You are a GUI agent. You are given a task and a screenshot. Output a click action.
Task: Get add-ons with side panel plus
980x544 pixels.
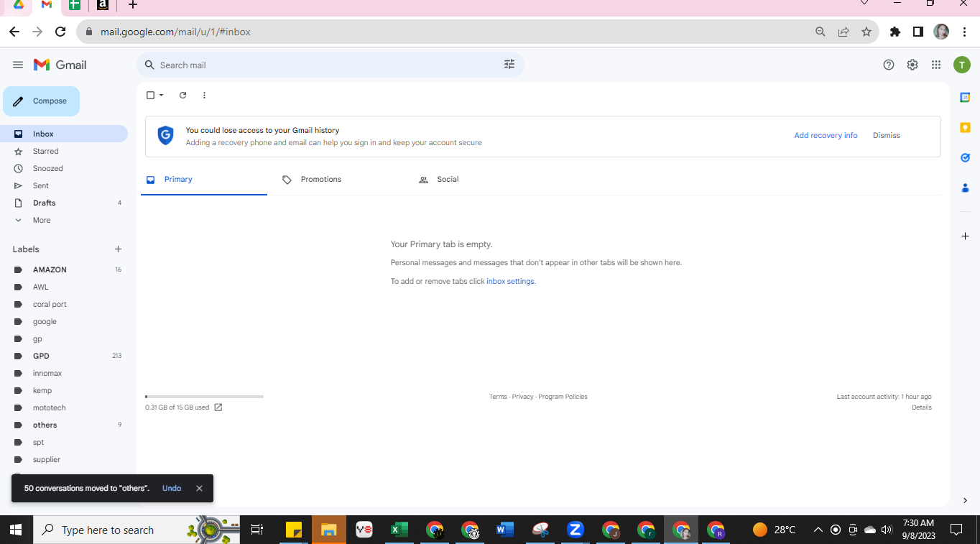click(x=965, y=236)
